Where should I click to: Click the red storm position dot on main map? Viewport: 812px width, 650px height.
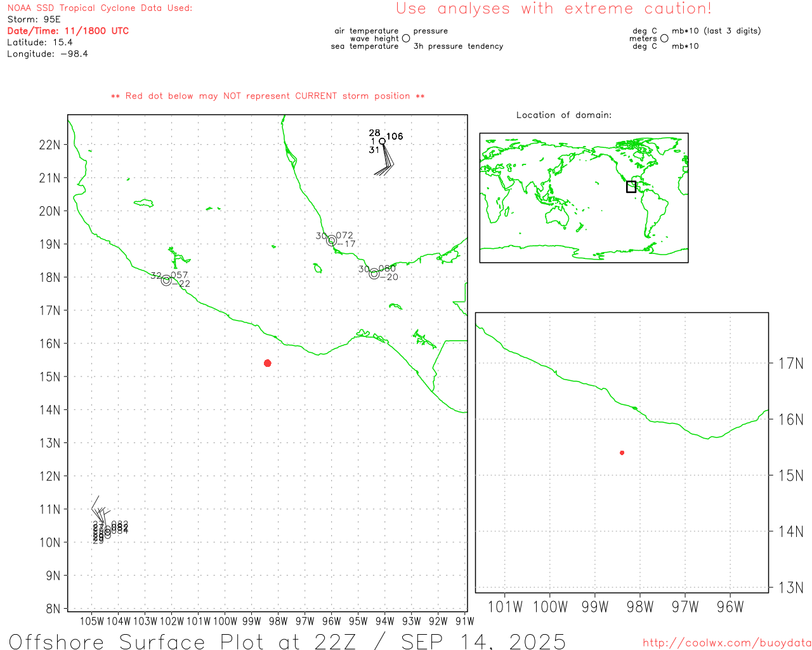268,363
